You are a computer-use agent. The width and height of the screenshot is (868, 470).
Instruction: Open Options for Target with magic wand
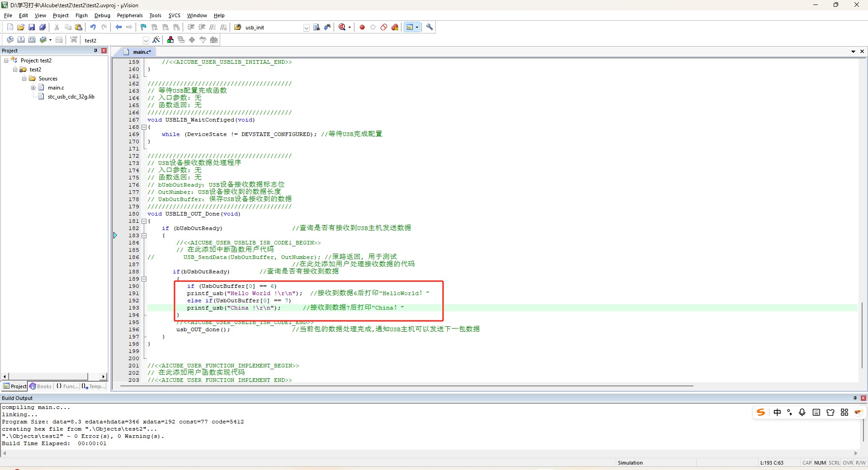tap(156, 40)
